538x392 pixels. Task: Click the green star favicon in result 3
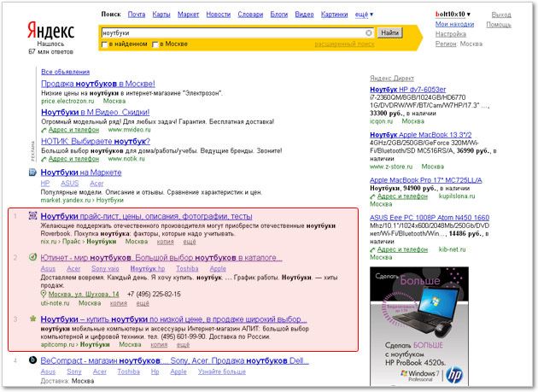point(32,319)
